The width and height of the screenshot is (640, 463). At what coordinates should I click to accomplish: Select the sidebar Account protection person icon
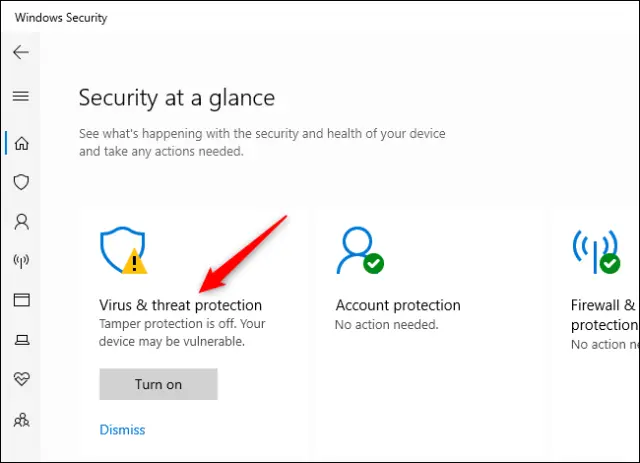coord(20,221)
